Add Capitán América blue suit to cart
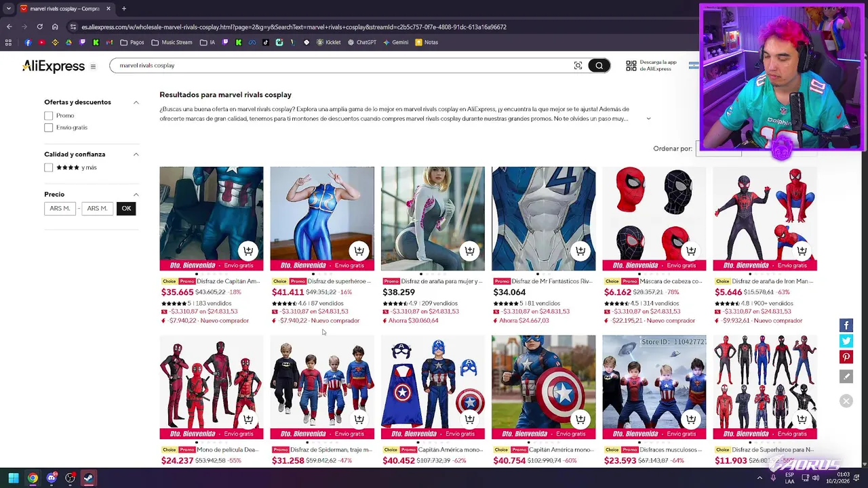Viewport: 868px width, 488px height. click(x=248, y=251)
